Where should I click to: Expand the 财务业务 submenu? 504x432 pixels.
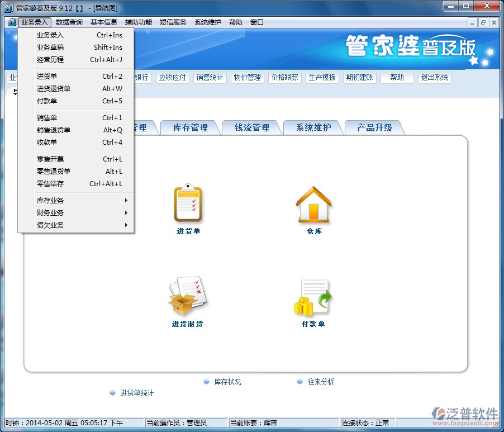click(79, 212)
